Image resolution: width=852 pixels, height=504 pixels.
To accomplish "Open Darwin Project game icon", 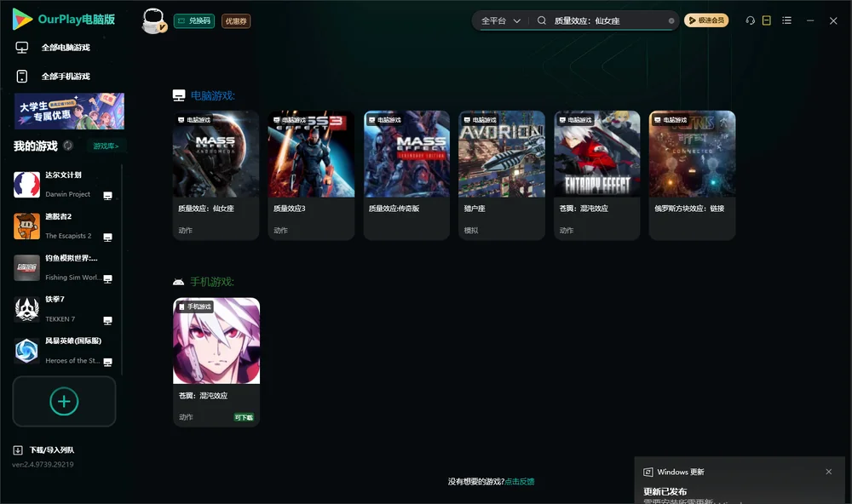I will [26, 185].
